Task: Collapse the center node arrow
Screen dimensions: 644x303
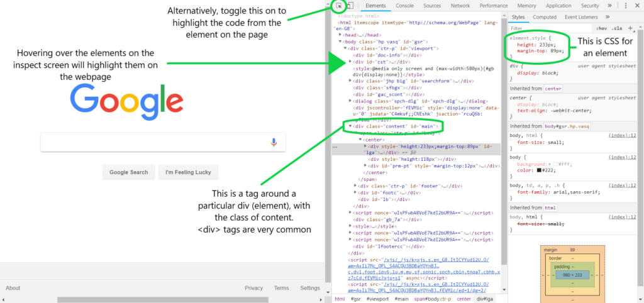Action: click(x=360, y=140)
